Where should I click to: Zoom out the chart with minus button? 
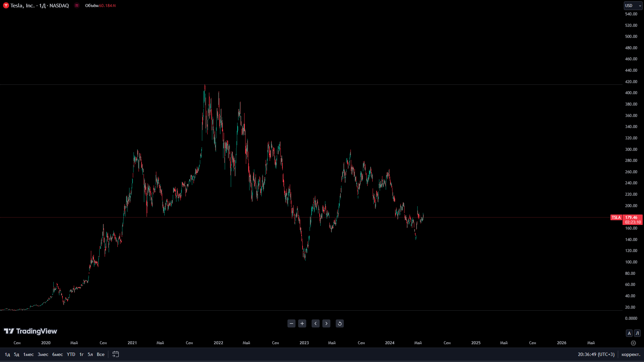click(291, 323)
